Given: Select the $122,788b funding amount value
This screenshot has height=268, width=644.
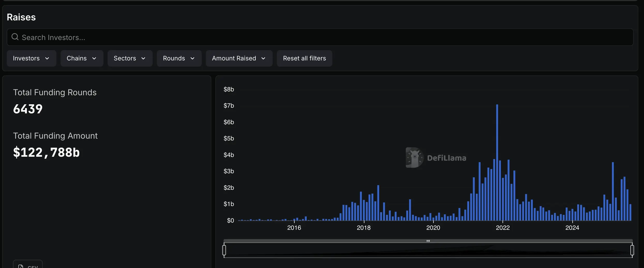Looking at the screenshot, I should 47,152.
